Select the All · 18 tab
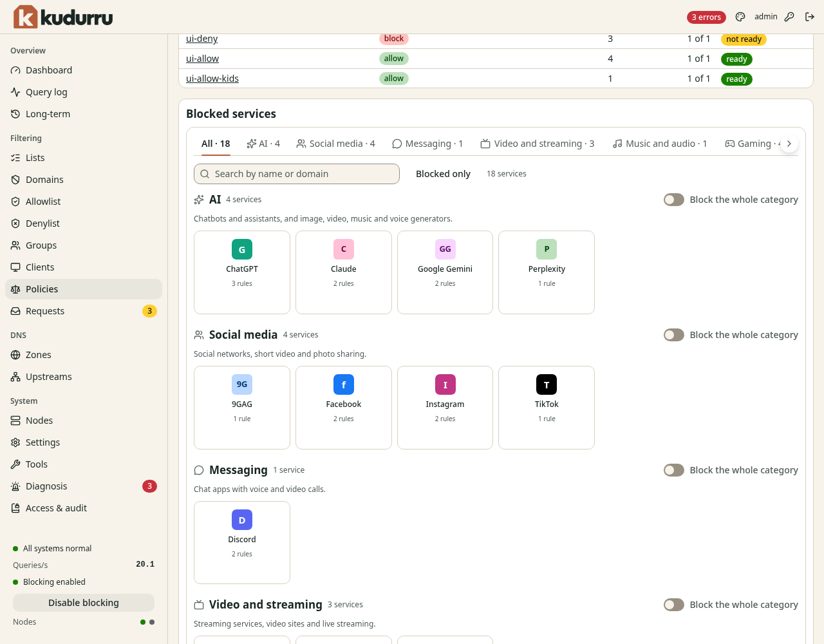The width and height of the screenshot is (824, 644). [216, 144]
